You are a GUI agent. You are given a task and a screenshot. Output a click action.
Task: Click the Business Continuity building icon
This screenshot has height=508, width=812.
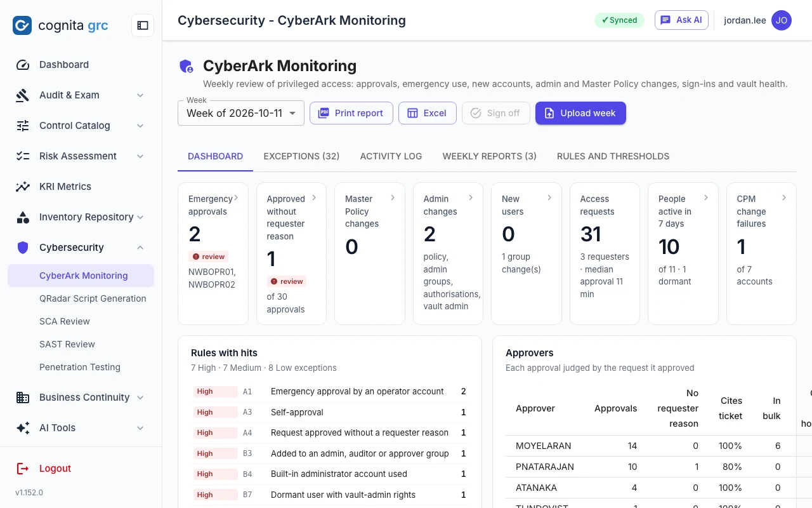[23, 398]
